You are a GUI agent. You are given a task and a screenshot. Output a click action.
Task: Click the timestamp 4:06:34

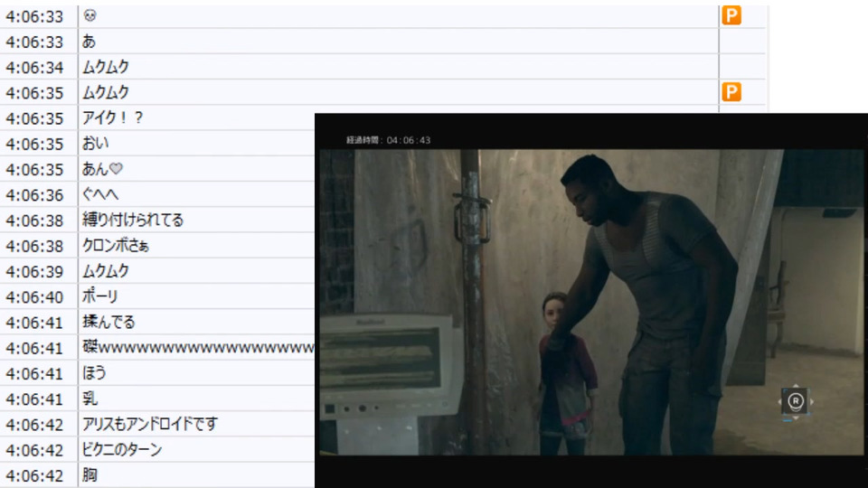tap(34, 67)
